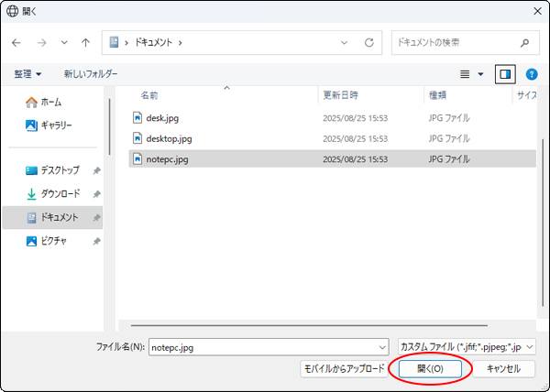This screenshot has width=550, height=392.
Task: Click the back navigation arrow
Action: (x=16, y=42)
